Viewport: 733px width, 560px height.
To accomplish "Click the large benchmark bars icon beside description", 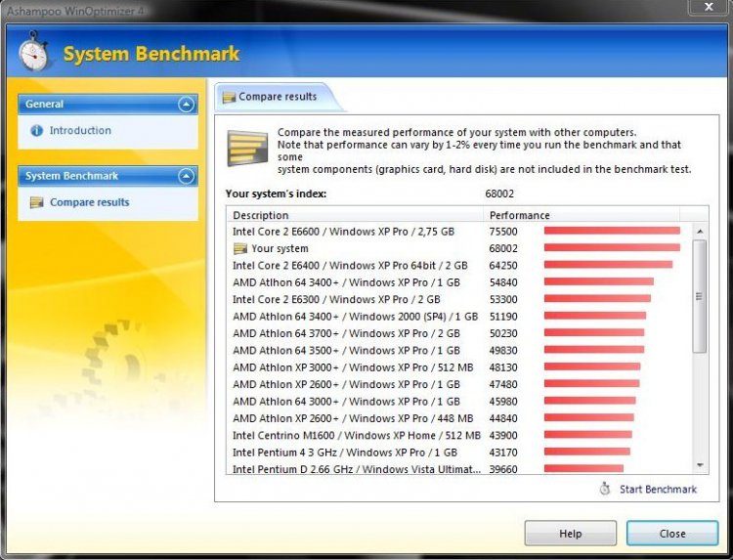I will click(x=247, y=149).
